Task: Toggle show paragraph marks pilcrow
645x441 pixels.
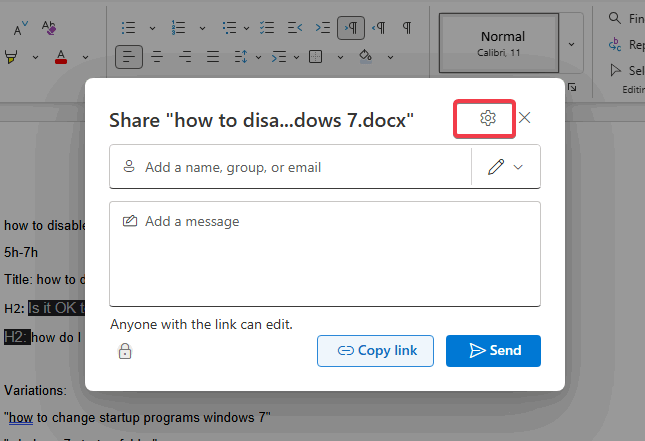Action: (x=407, y=28)
